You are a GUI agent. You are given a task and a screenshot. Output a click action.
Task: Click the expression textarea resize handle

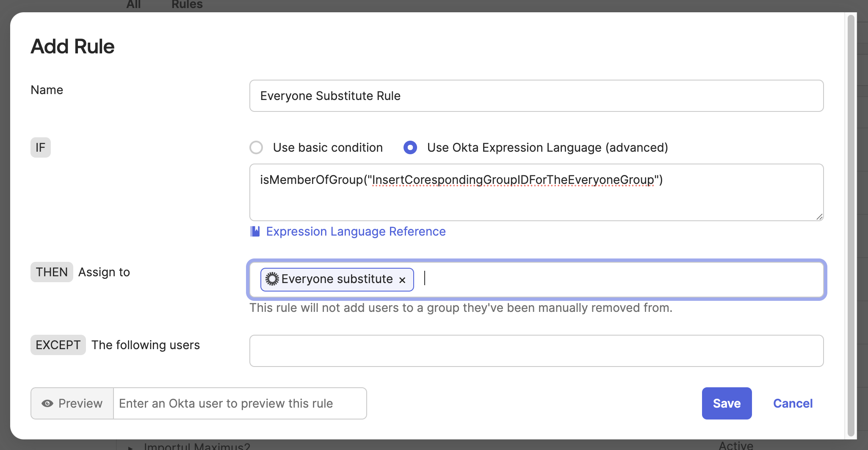pos(819,217)
